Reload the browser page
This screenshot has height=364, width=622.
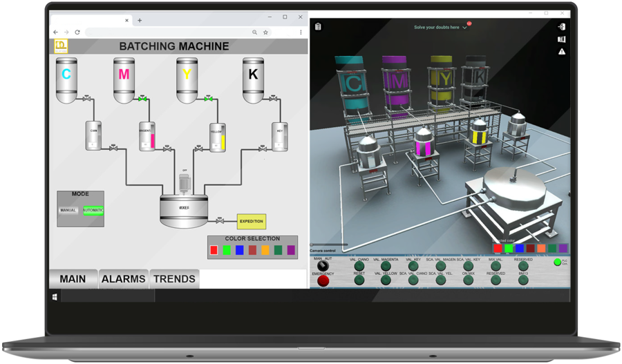[x=77, y=32]
